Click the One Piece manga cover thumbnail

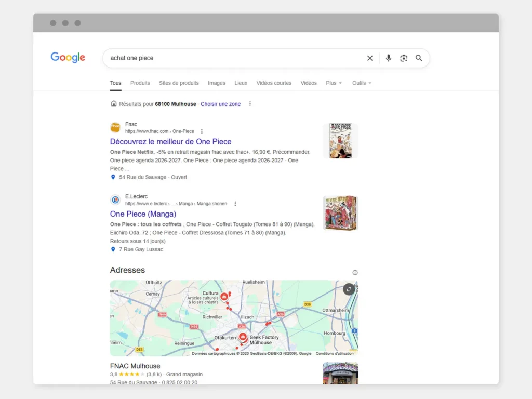[340, 141]
